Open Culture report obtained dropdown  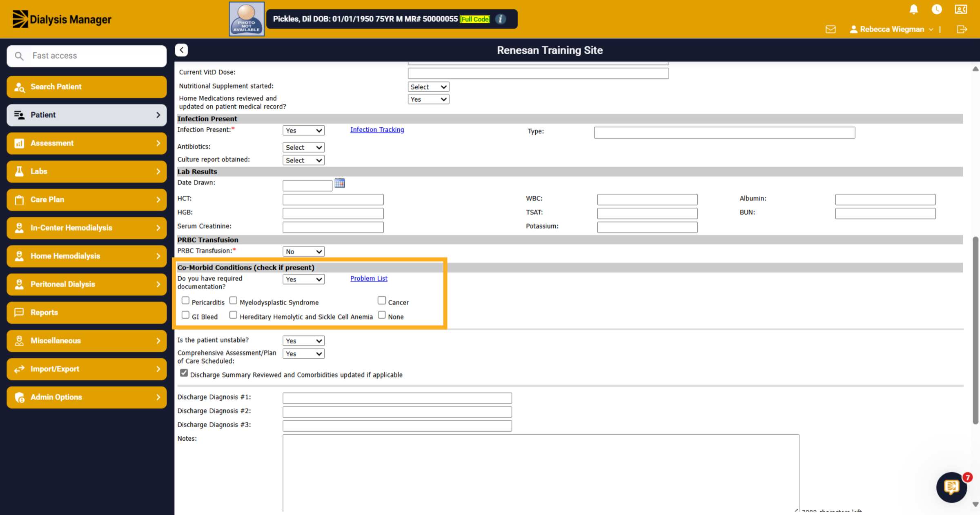[303, 160]
